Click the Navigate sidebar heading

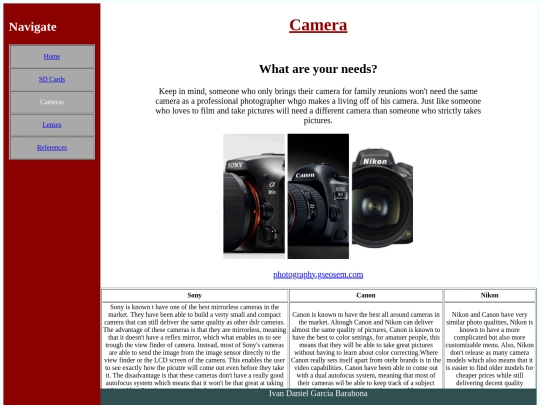(33, 27)
